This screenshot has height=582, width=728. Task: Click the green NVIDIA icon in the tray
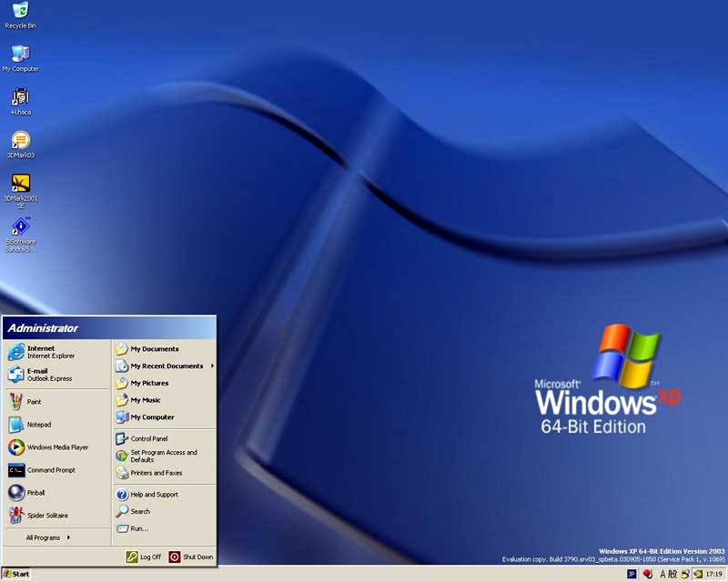(x=698, y=574)
